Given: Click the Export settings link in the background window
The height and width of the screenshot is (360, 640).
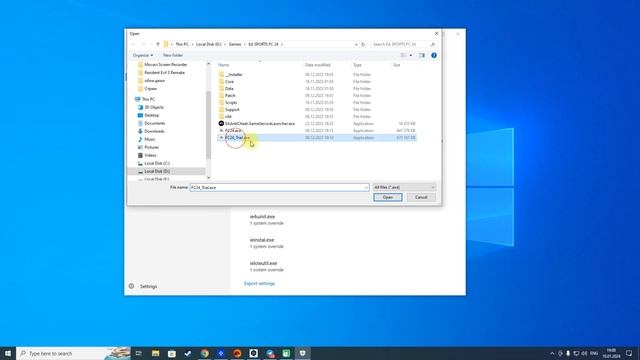Looking at the screenshot, I should pyautogui.click(x=259, y=283).
